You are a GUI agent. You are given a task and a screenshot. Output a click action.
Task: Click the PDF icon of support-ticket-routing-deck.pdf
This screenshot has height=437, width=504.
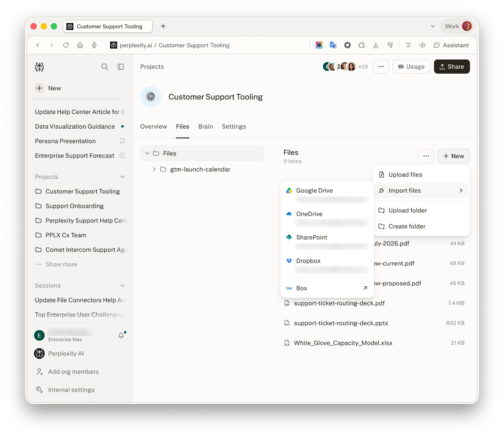pyautogui.click(x=287, y=303)
